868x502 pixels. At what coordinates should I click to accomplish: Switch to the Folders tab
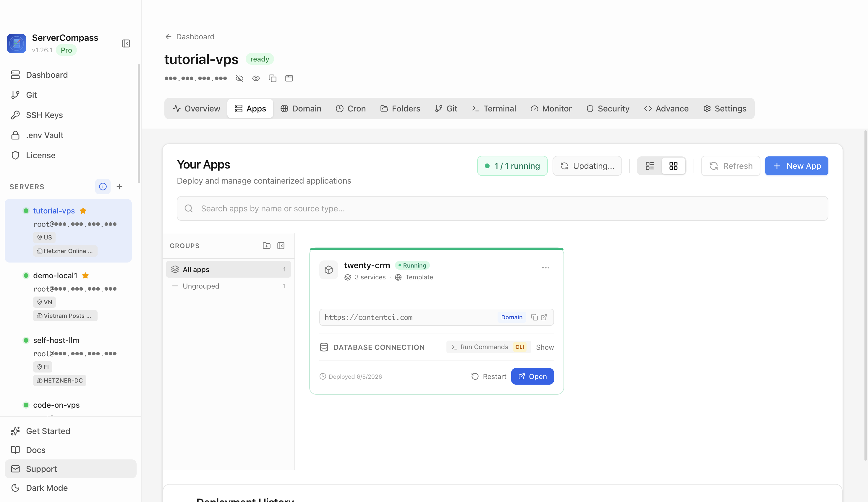[400, 109]
